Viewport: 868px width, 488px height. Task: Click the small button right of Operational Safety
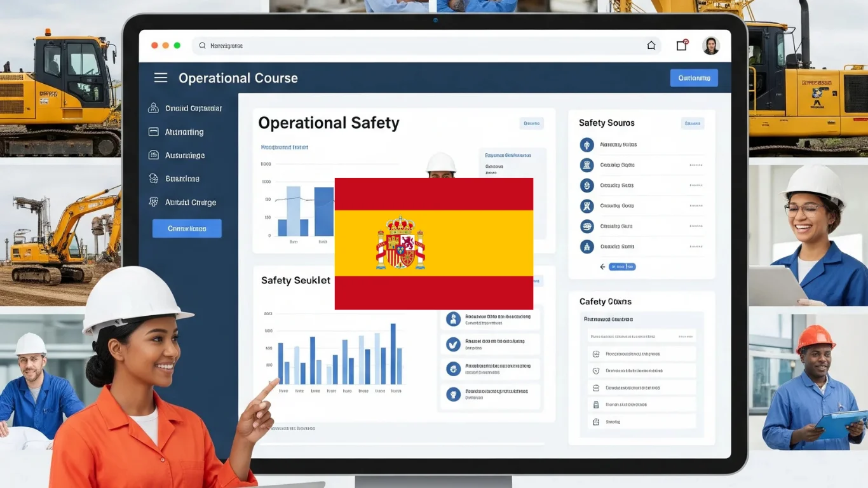[531, 123]
